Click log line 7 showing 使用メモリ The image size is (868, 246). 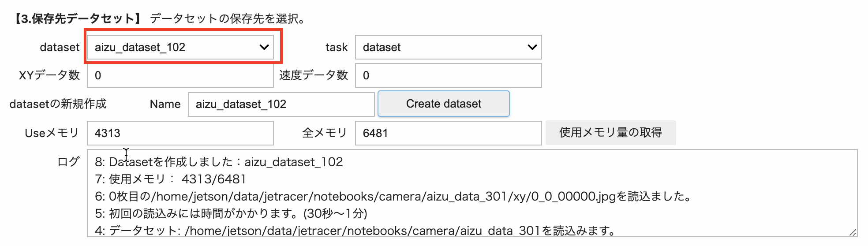click(170, 179)
